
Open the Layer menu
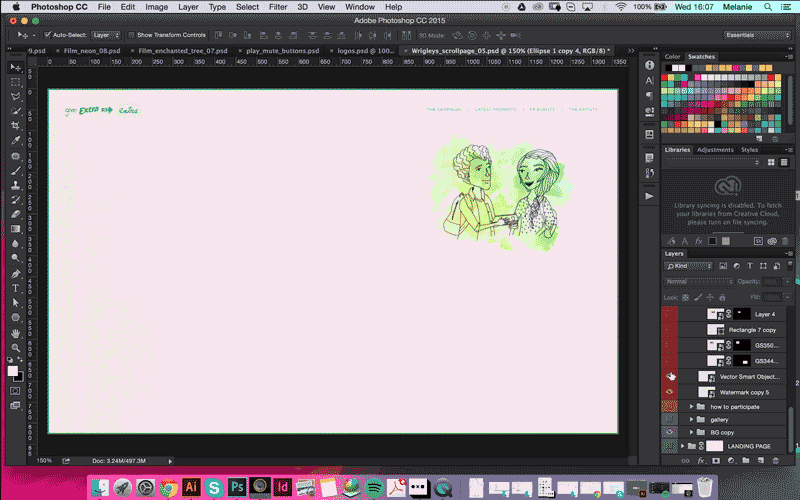[188, 7]
